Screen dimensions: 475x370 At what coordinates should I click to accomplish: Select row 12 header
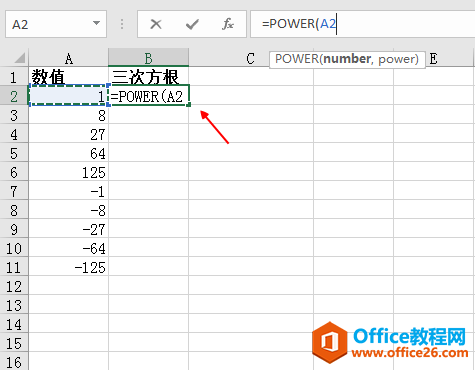click(14, 286)
